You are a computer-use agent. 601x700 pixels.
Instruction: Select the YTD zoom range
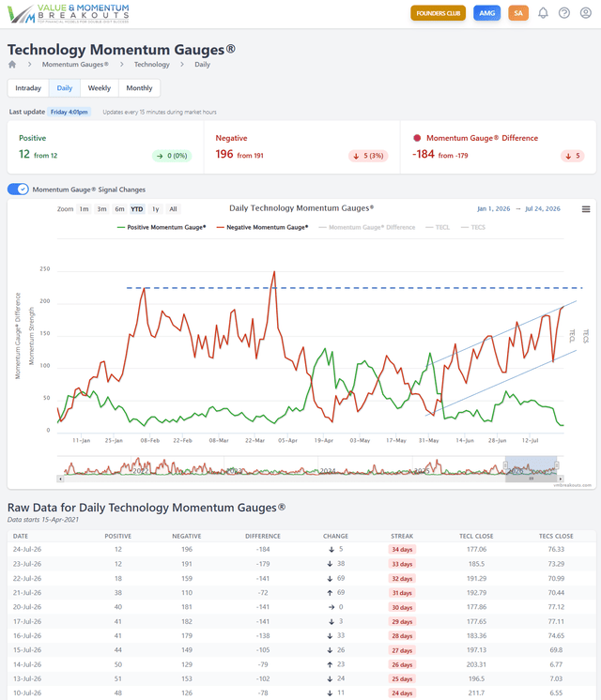tap(137, 209)
